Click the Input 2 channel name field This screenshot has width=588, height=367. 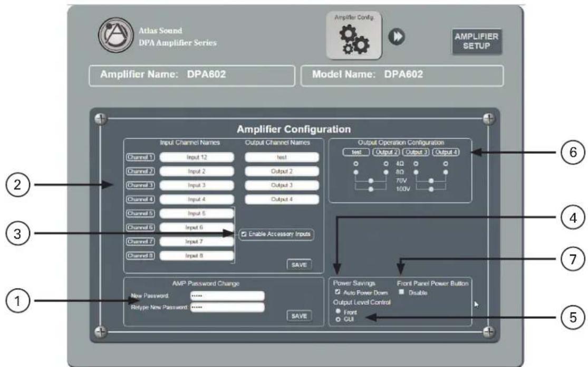[x=197, y=171]
